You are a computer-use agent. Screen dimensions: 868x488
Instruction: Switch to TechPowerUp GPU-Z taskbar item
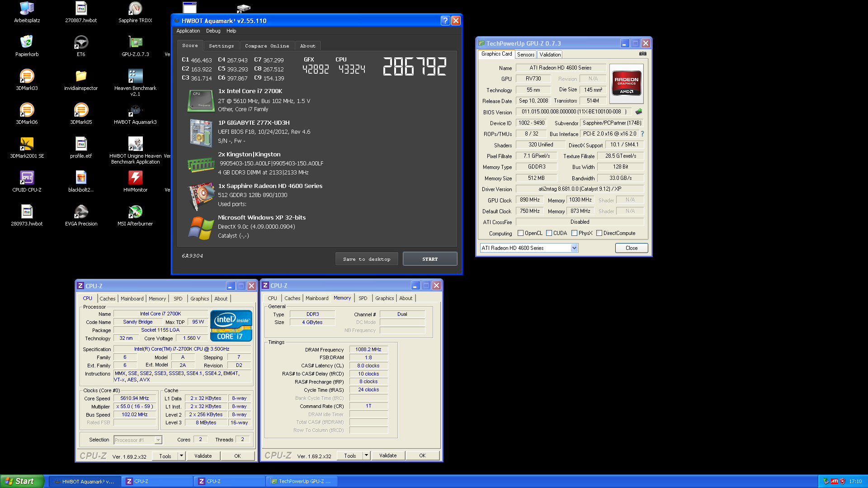[301, 482]
